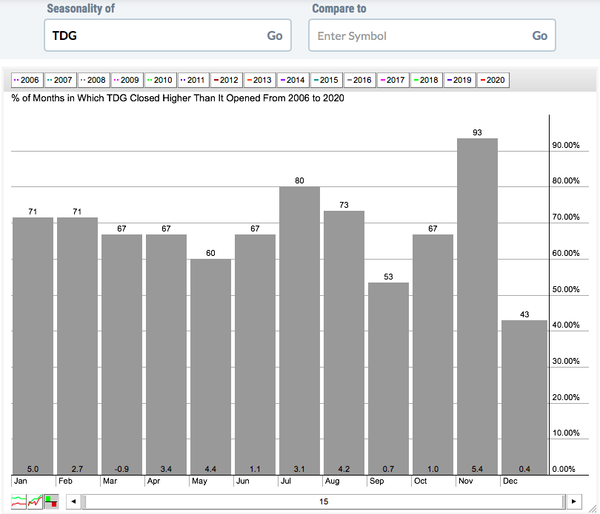Select the same-scale line chart mode icon
The width and height of the screenshot is (600, 514).
coord(35,501)
